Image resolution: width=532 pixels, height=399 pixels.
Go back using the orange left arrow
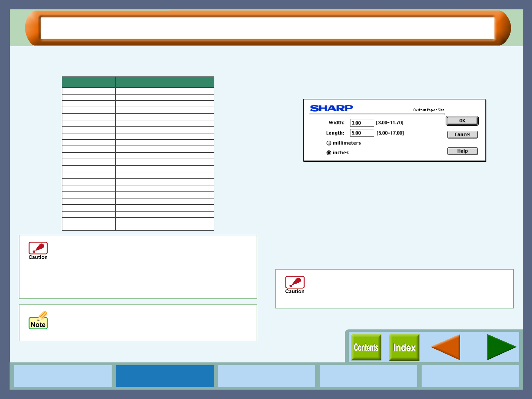coord(445,347)
